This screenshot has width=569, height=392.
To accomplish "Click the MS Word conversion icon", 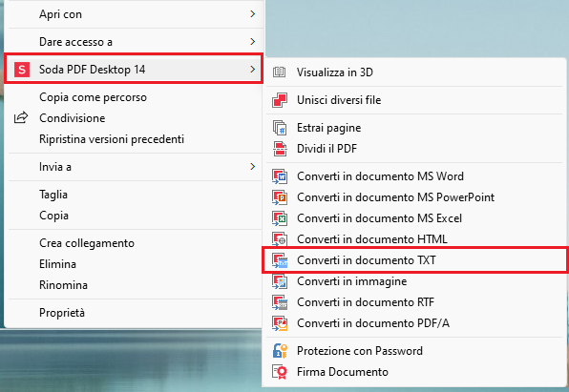I will (280, 176).
